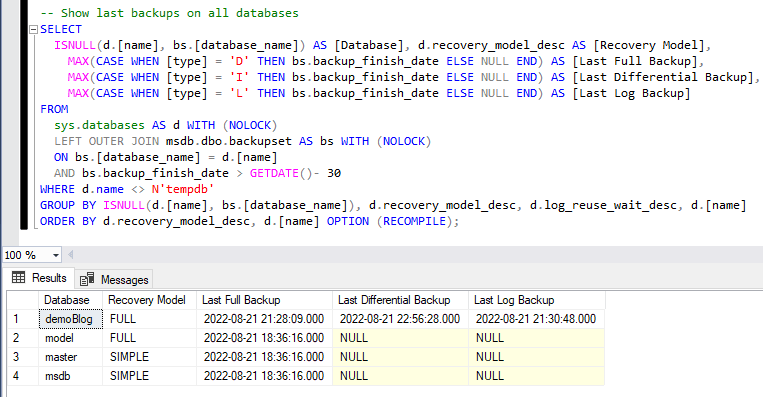The height and width of the screenshot is (397, 763).
Task: Click demoBlog's last full backup 21:28:09 cell
Action: click(x=265, y=319)
